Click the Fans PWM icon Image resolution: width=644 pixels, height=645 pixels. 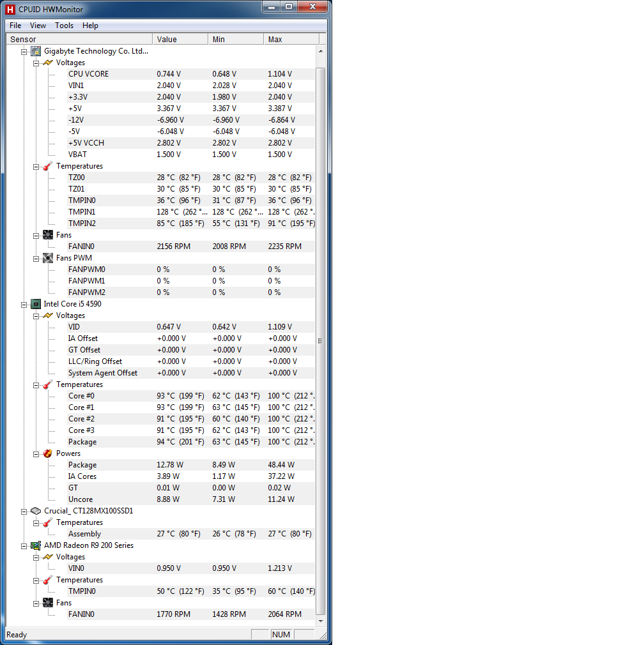point(48,258)
